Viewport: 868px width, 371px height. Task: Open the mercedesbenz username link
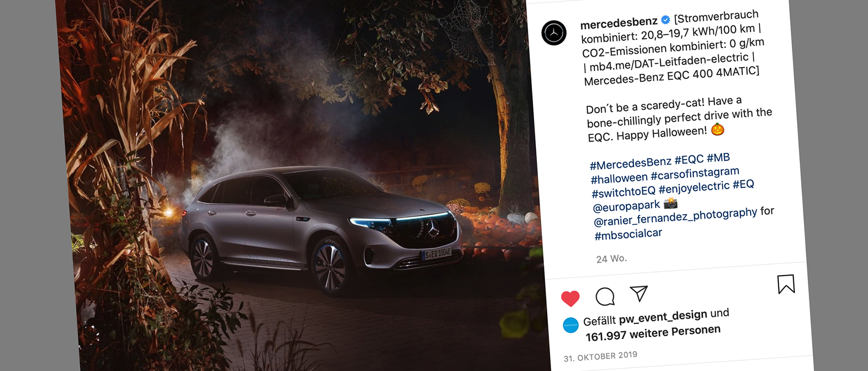pos(619,22)
